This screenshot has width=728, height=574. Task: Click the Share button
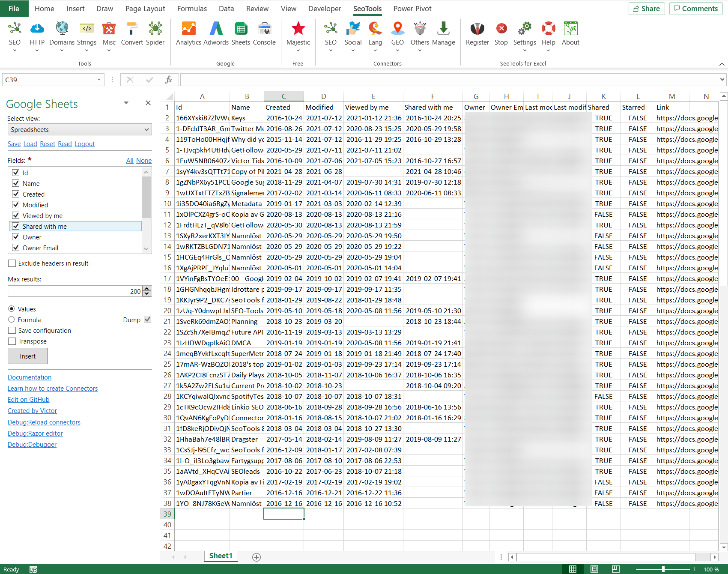coord(647,9)
